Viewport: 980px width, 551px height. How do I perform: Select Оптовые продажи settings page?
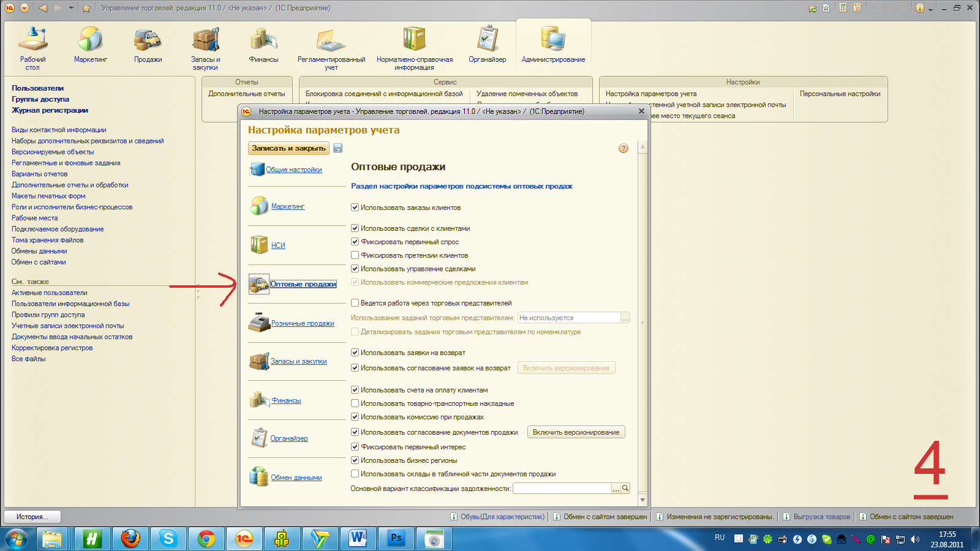tap(303, 284)
